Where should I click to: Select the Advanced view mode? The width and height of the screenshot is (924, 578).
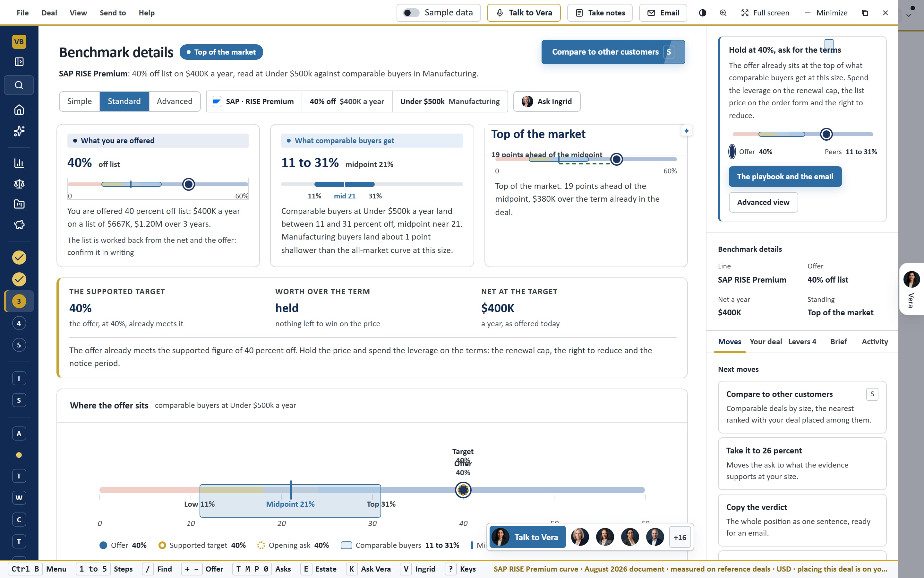point(175,101)
